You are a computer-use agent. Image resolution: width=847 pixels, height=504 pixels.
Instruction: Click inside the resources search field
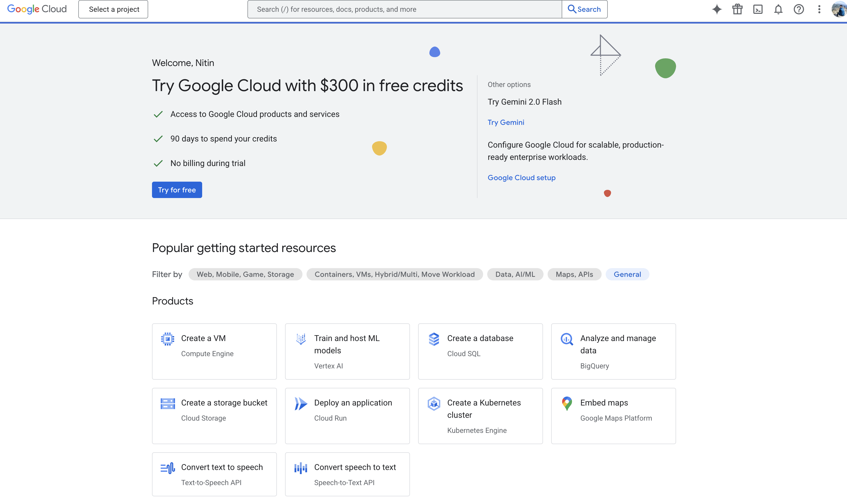pyautogui.click(x=404, y=9)
